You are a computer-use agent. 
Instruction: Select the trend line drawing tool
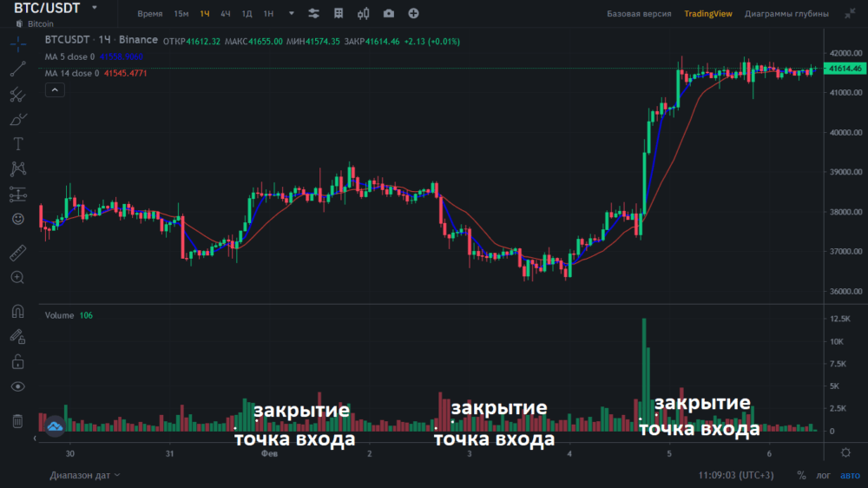[17, 69]
